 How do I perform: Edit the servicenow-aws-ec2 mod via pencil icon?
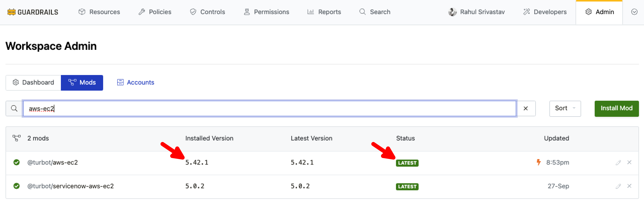(x=618, y=186)
